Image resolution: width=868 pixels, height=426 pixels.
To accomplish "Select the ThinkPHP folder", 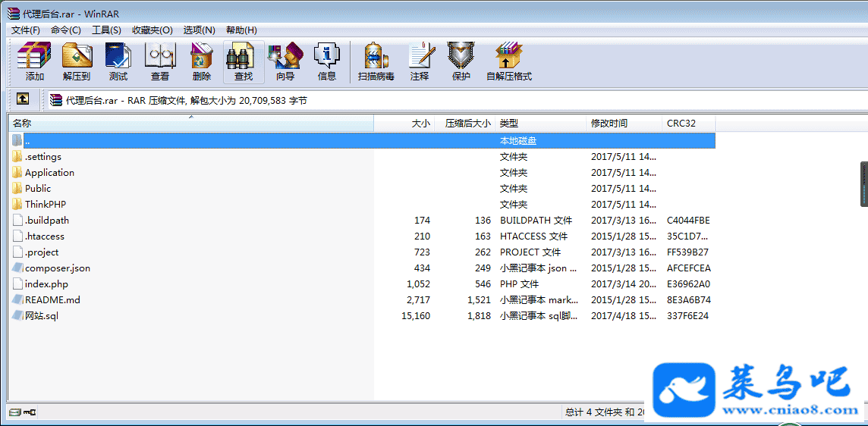I will click(x=46, y=205).
